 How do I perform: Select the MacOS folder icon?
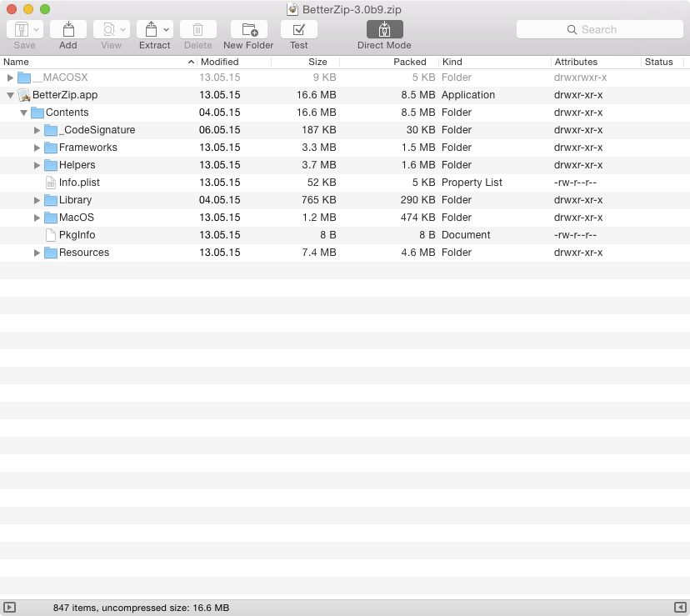pos(51,218)
